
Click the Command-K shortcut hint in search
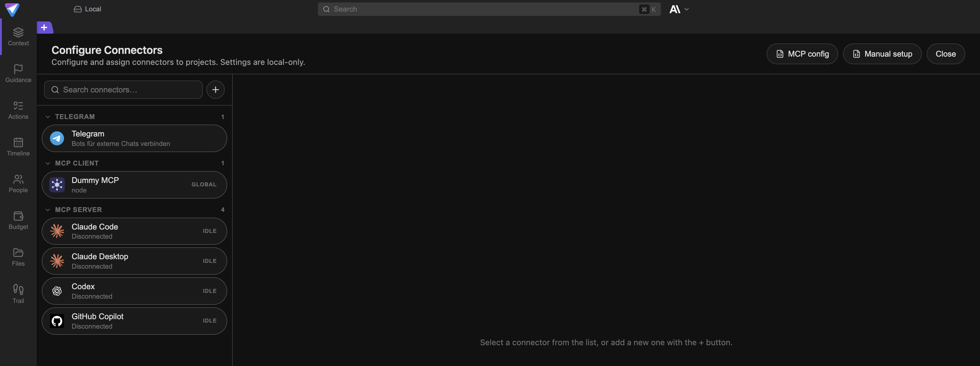pos(648,9)
